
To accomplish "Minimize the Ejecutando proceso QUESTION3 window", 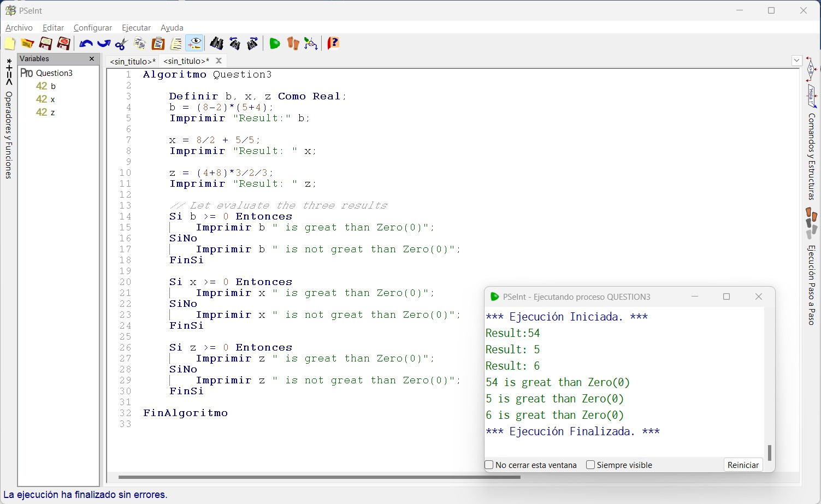I will click(x=695, y=297).
